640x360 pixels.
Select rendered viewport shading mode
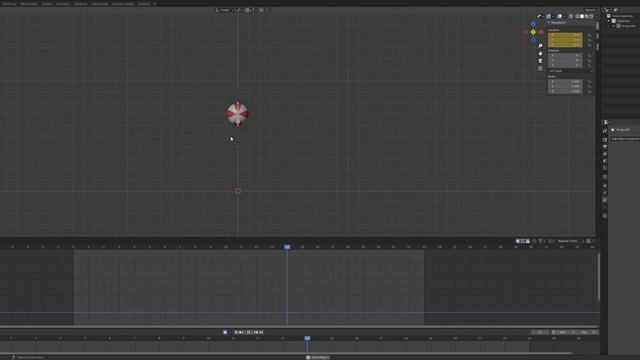point(591,16)
